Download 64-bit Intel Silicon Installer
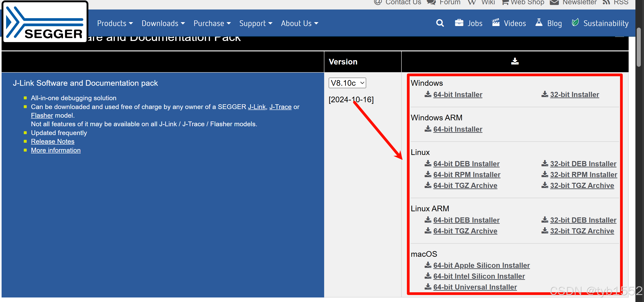The width and height of the screenshot is (644, 302). pyautogui.click(x=479, y=276)
